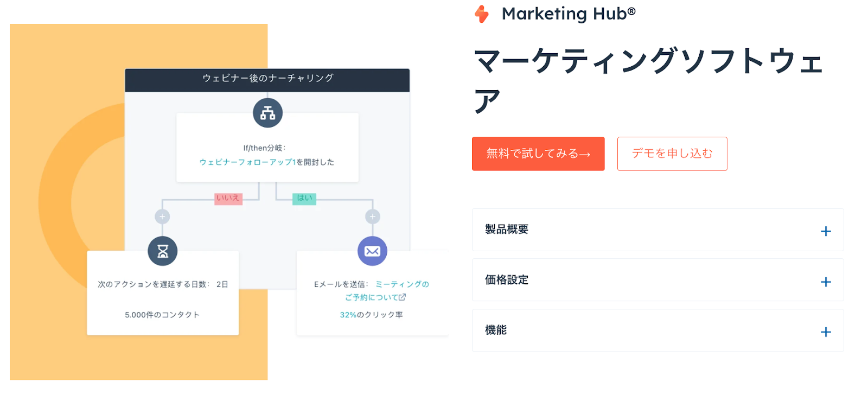The width and height of the screenshot is (868, 401).
Task: Click the 機能 accordion title
Action: (x=496, y=330)
